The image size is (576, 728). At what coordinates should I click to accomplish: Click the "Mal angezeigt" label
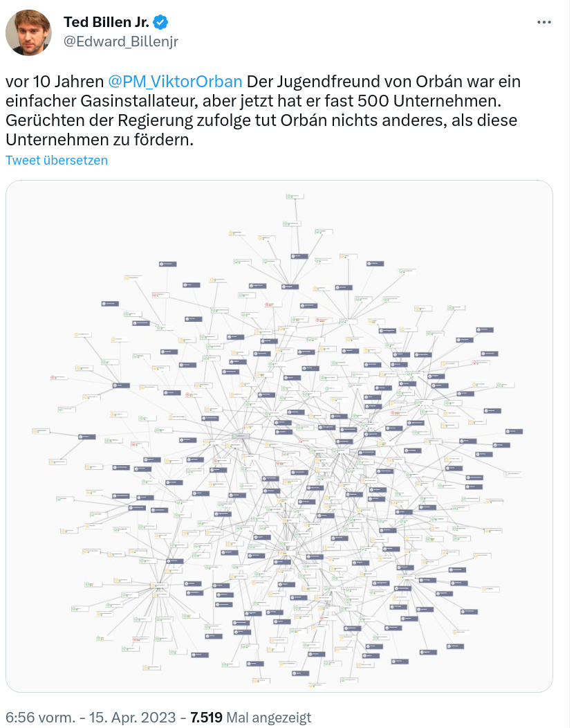pyautogui.click(x=269, y=718)
